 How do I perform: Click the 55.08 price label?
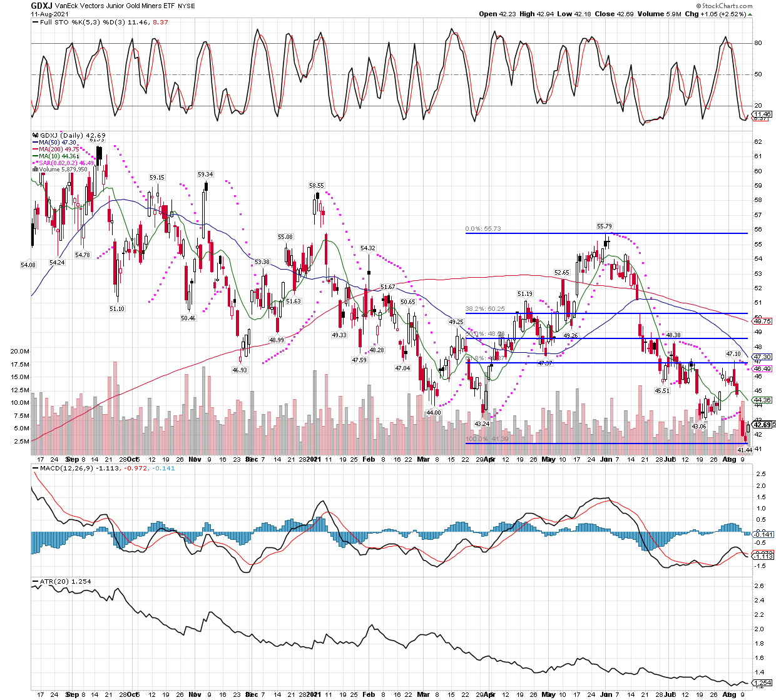(x=285, y=237)
